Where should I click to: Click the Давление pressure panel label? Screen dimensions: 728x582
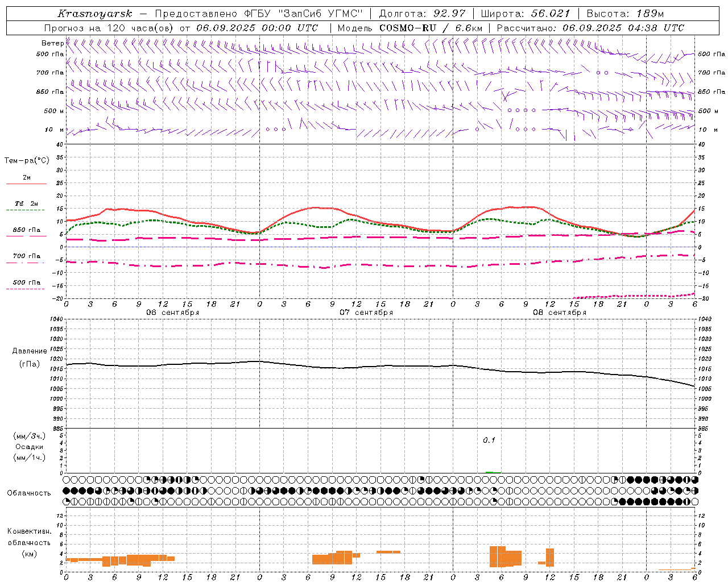(30, 351)
